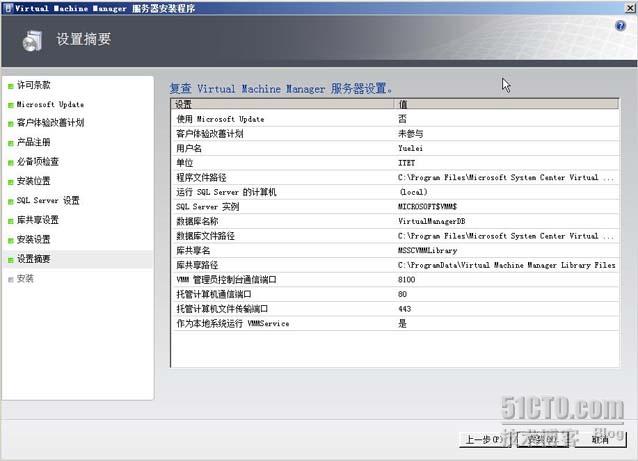Click the installer icon in the title bar
This screenshot has width=638, height=461.
[8, 8]
